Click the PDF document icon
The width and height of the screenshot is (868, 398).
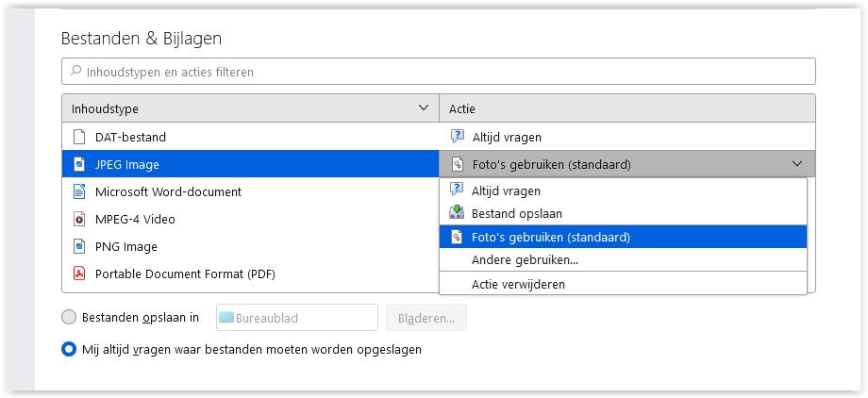point(79,274)
